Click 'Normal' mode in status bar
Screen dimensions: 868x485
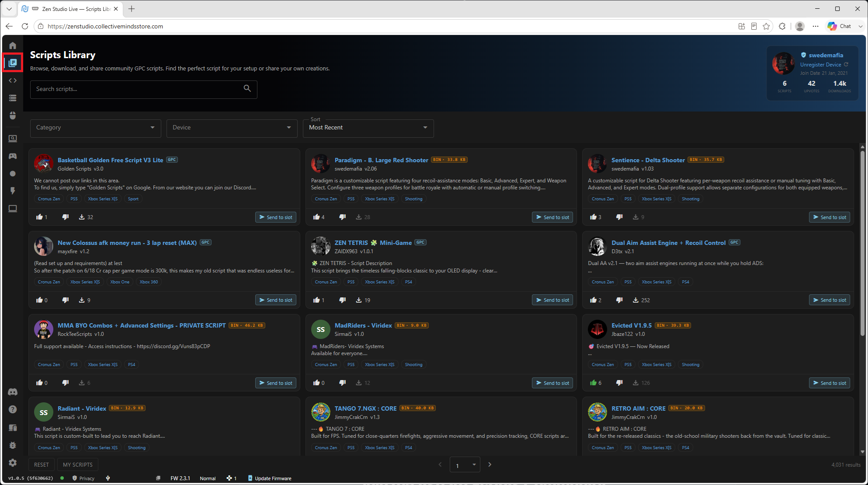click(x=208, y=478)
